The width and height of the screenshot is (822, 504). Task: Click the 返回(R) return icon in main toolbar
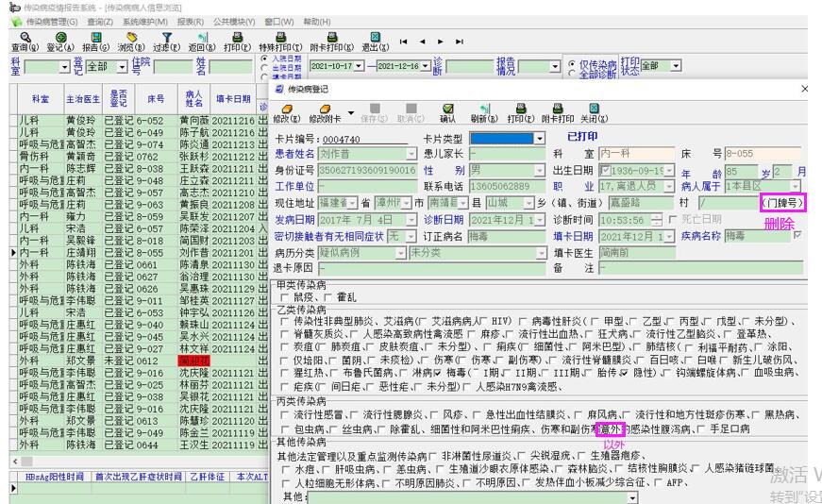pos(202,37)
